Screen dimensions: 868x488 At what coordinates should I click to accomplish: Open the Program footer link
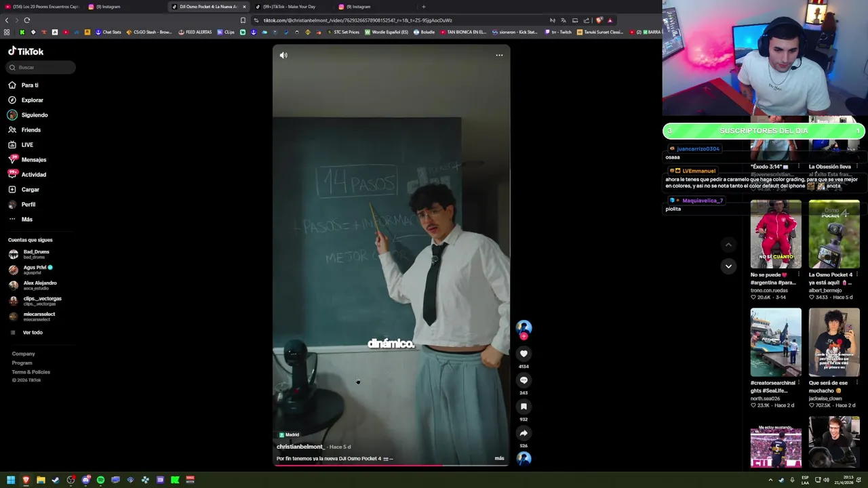22,363
